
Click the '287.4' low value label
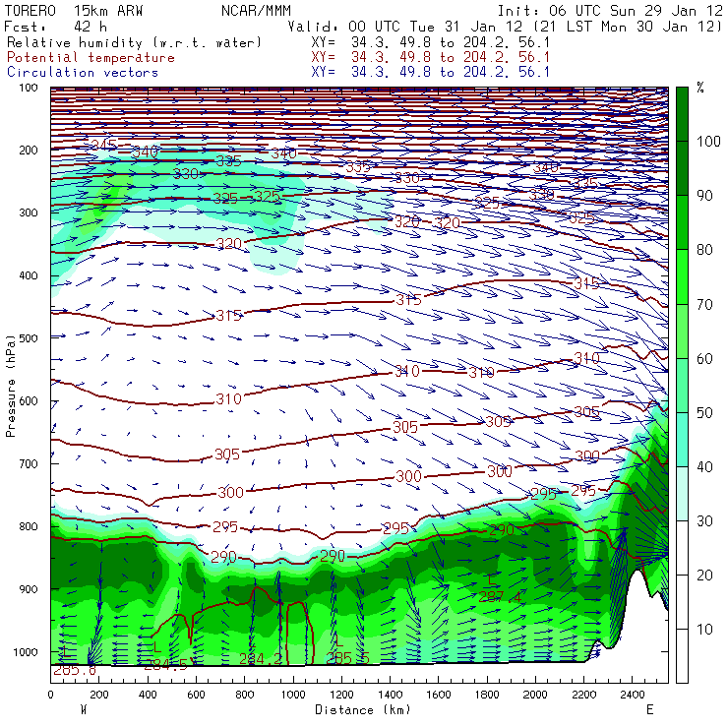click(500, 597)
